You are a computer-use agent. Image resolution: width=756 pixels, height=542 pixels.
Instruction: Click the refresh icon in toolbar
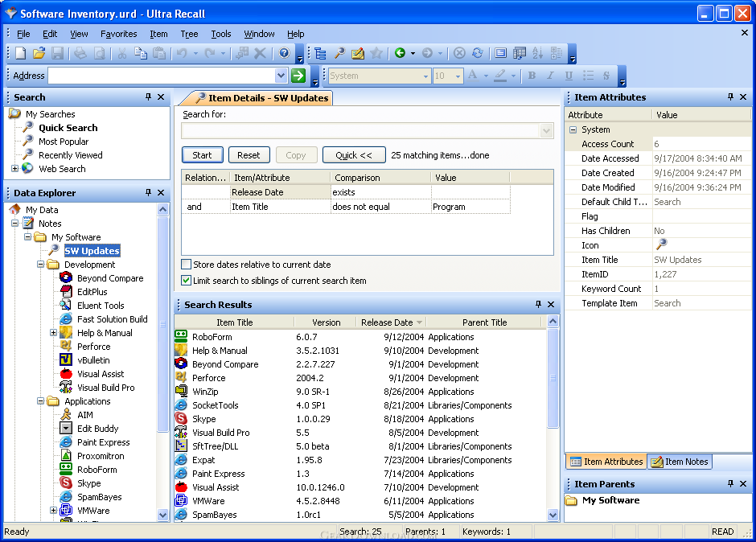[x=477, y=53]
